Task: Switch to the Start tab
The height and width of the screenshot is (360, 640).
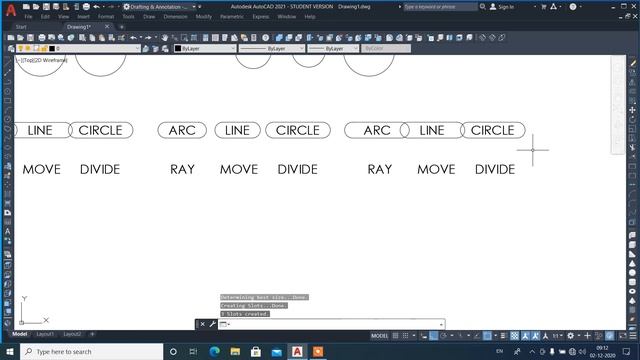Action: pos(21,27)
